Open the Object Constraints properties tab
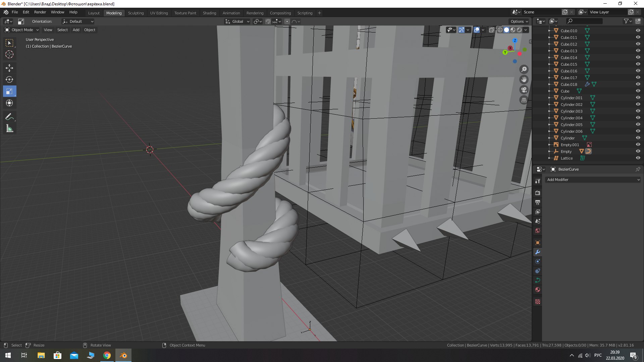 click(538, 271)
